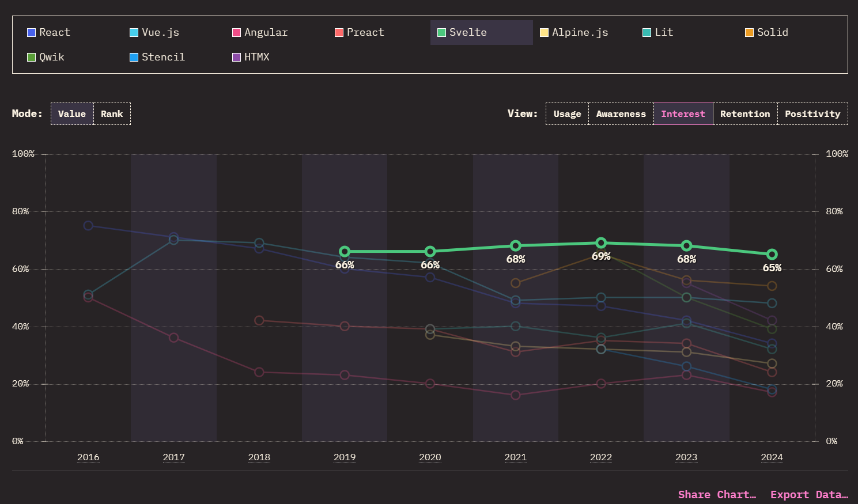
Task: Click the "View:" label
Action: click(x=523, y=113)
